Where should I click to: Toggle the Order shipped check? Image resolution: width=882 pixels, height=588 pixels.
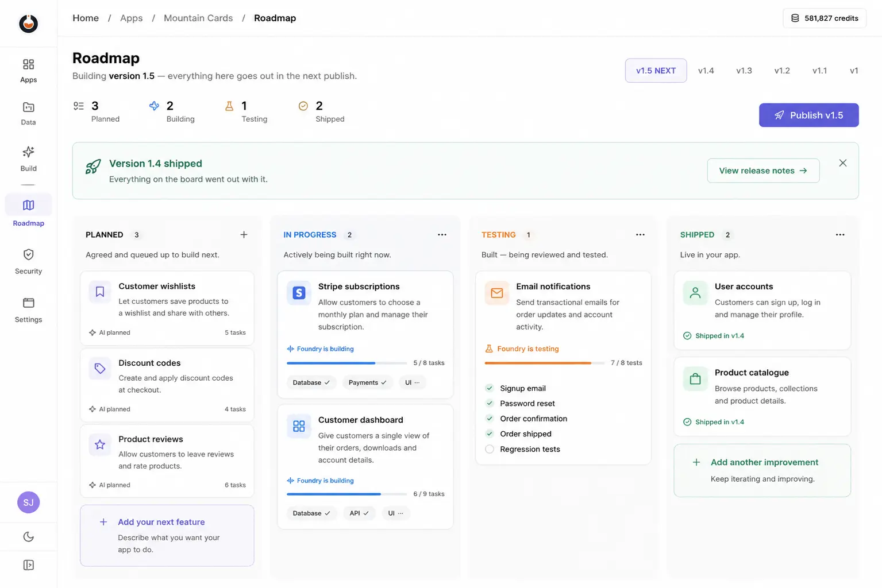(x=490, y=434)
